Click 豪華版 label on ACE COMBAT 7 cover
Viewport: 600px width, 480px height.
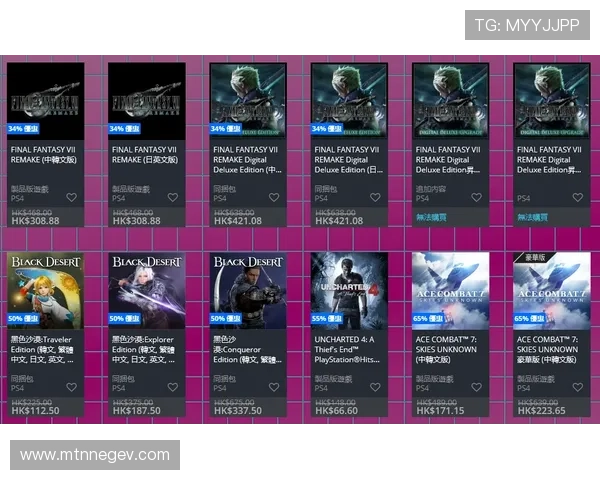pos(529,257)
